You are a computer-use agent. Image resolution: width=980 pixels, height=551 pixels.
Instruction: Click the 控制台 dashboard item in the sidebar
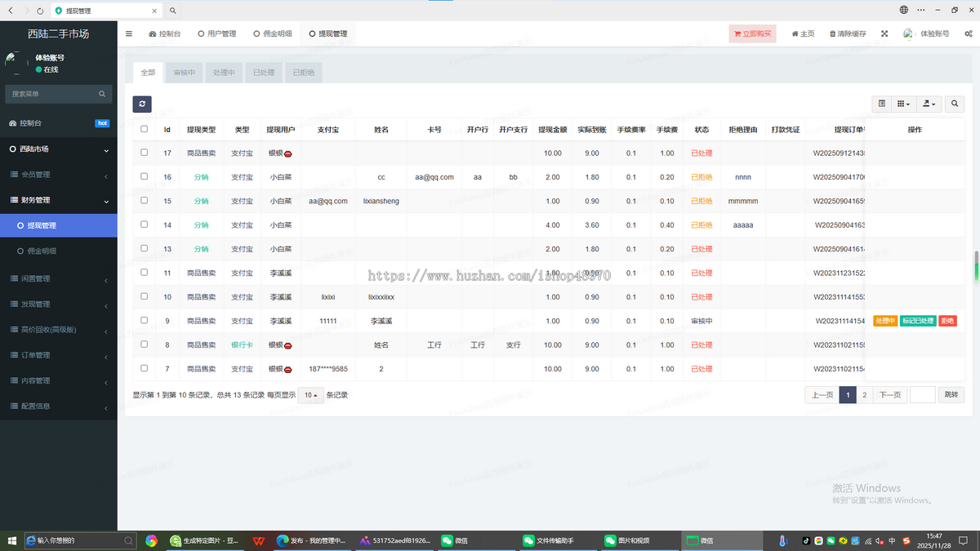point(59,123)
